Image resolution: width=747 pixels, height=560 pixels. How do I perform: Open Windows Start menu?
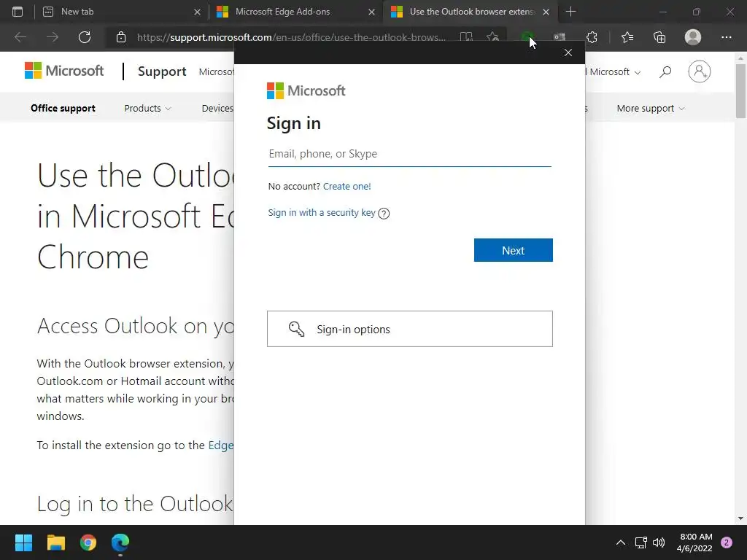click(x=23, y=542)
